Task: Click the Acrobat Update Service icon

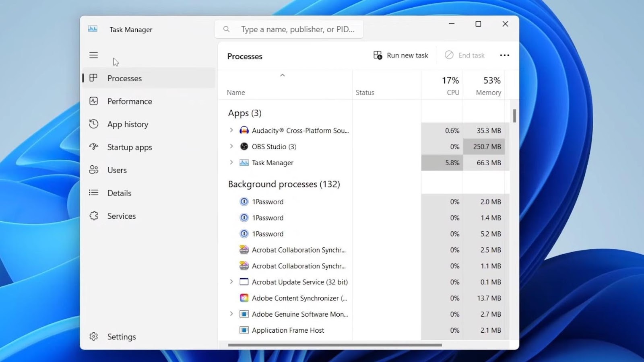Action: tap(244, 282)
